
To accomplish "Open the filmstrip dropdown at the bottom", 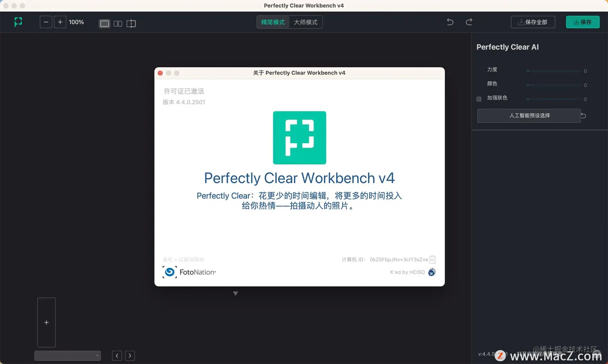I will (68, 356).
